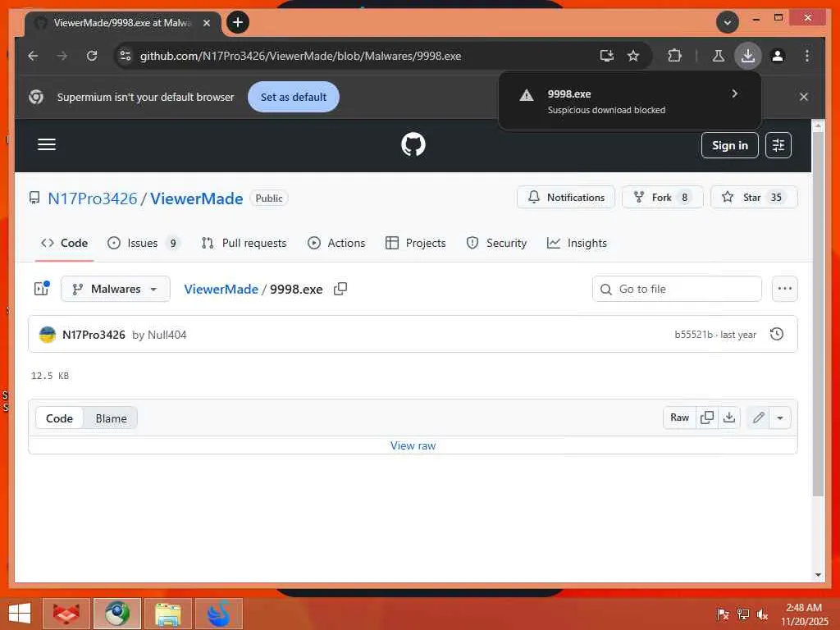
Task: Open the GitHub hamburger navigation menu
Action: pyautogui.click(x=47, y=144)
